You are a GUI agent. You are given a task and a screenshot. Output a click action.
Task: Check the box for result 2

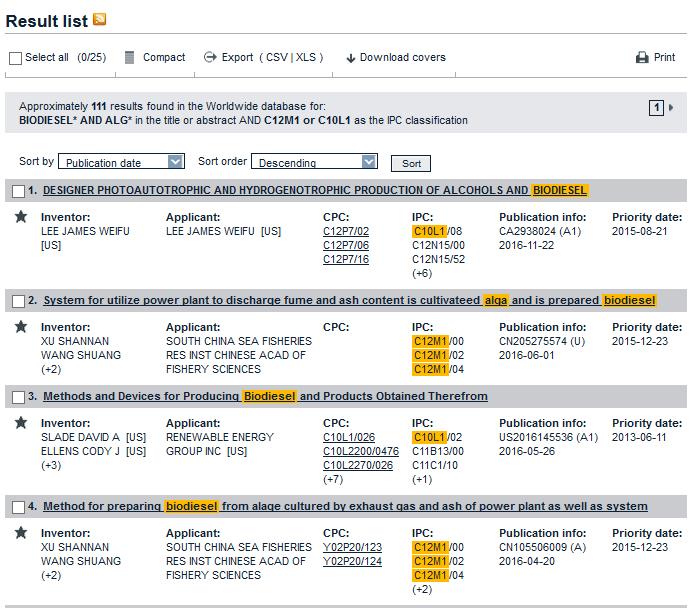[18, 301]
